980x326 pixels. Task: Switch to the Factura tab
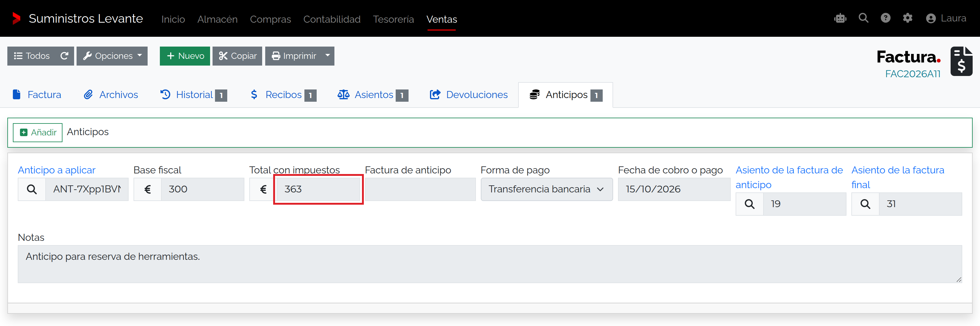point(37,95)
